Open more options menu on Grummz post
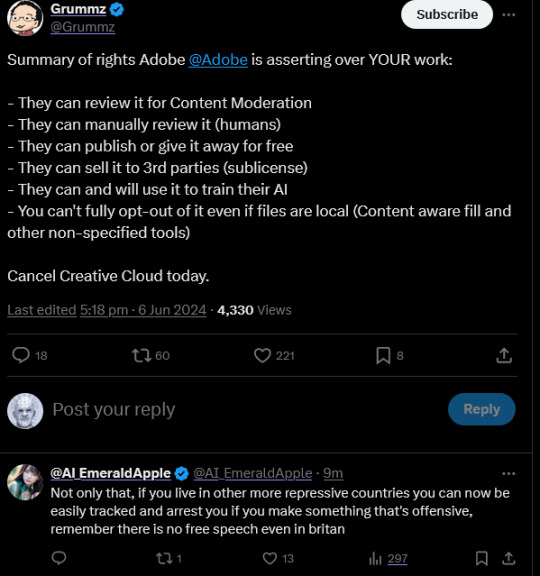The image size is (540, 576). 509,15
